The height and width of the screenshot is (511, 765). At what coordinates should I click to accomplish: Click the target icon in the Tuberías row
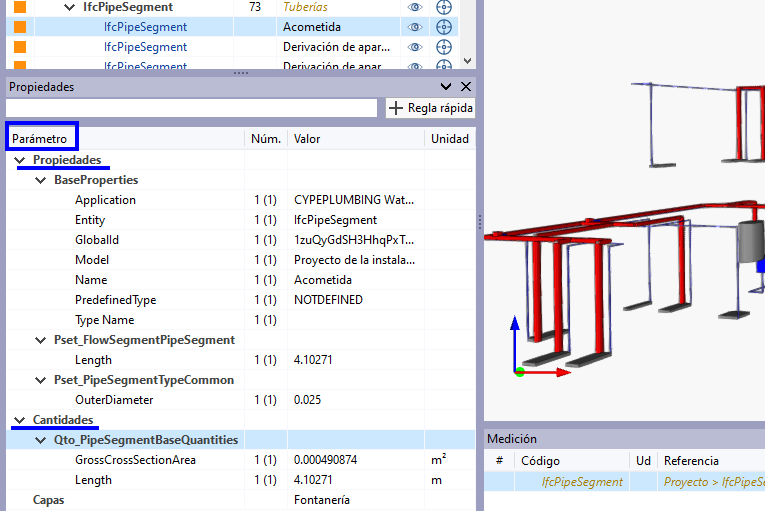click(x=443, y=7)
